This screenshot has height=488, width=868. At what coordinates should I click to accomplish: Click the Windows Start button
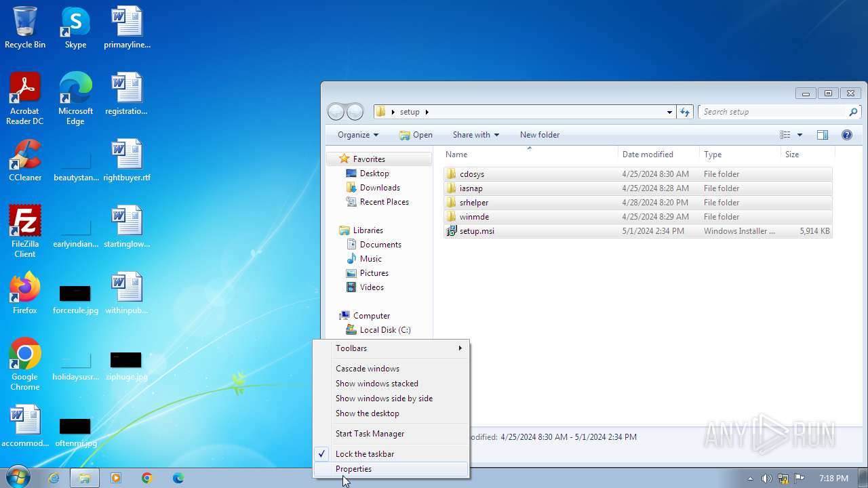coord(17,478)
